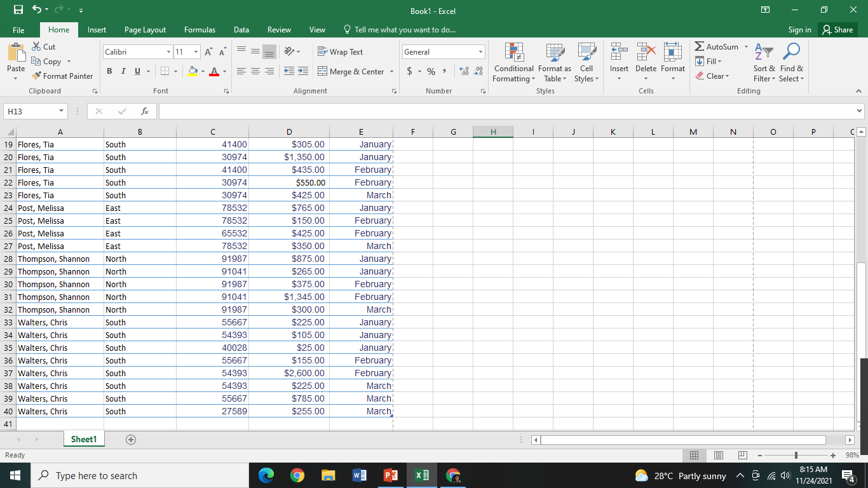Expand the font name Calibri dropdown

click(168, 52)
